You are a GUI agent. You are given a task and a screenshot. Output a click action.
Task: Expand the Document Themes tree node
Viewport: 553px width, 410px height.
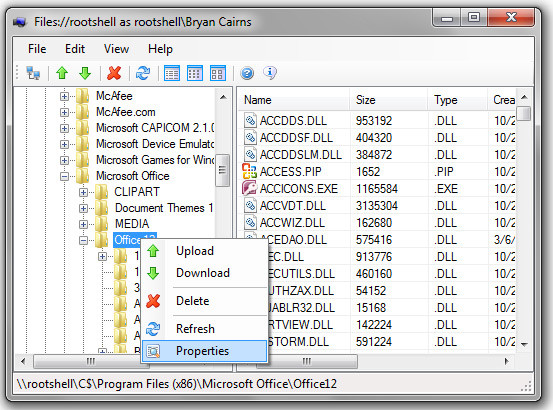point(83,208)
